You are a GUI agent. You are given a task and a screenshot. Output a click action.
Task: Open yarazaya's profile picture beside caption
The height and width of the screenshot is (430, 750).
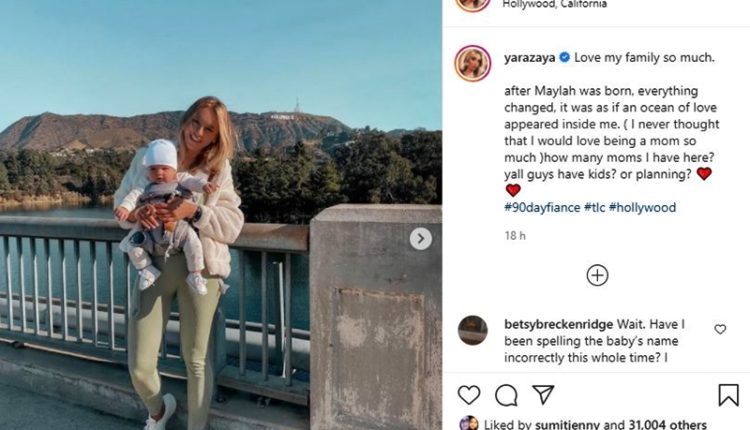472,63
